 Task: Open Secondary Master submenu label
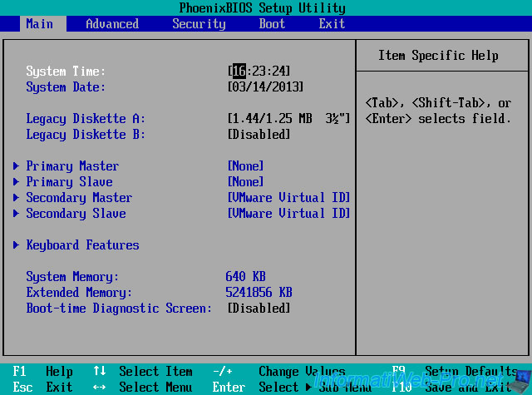click(79, 198)
